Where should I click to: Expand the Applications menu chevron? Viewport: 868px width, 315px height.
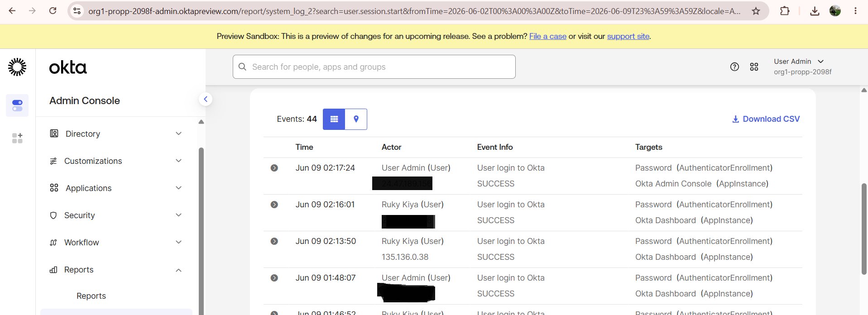tap(178, 188)
